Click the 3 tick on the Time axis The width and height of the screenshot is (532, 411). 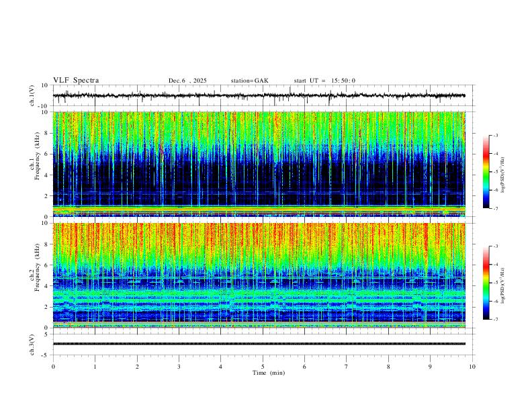179,367
